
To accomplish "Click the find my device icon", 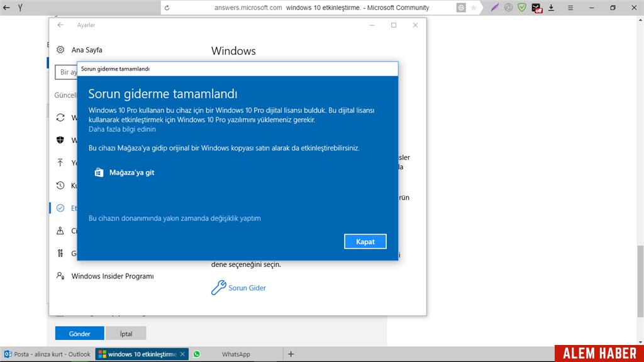I will pyautogui.click(x=60, y=230).
